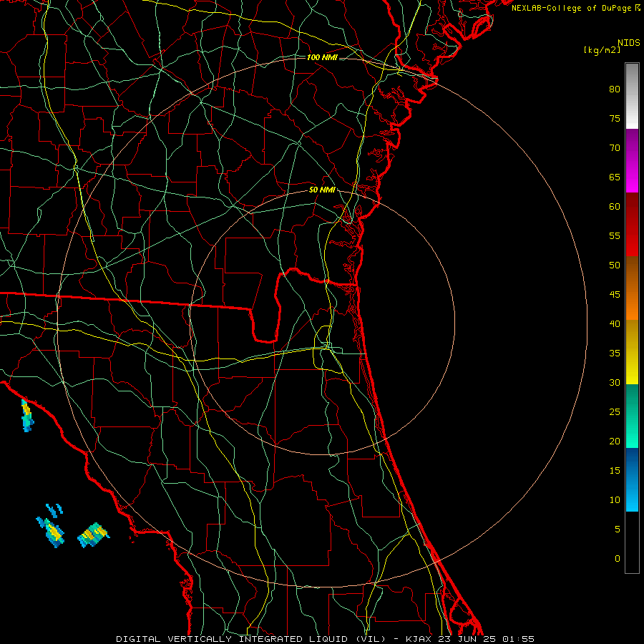Click the 10 value on the VIL scale
This screenshot has width=644, height=644.
pyautogui.click(x=615, y=500)
